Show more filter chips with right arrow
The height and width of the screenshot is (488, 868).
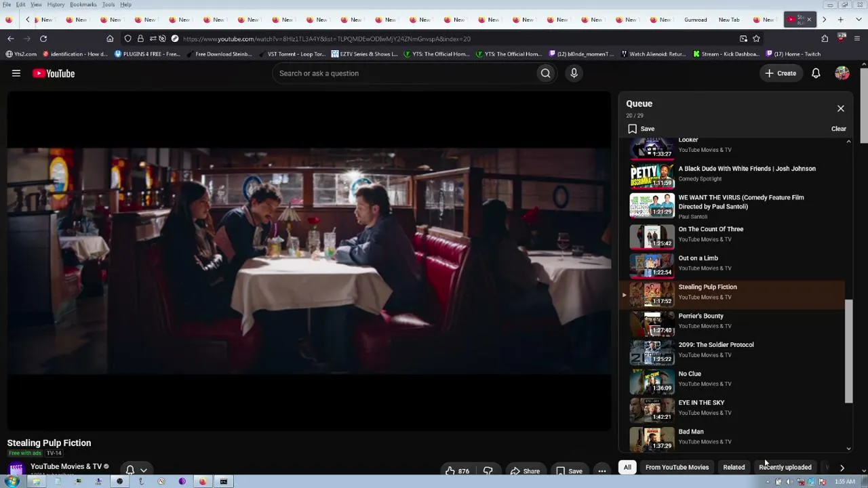842,467
